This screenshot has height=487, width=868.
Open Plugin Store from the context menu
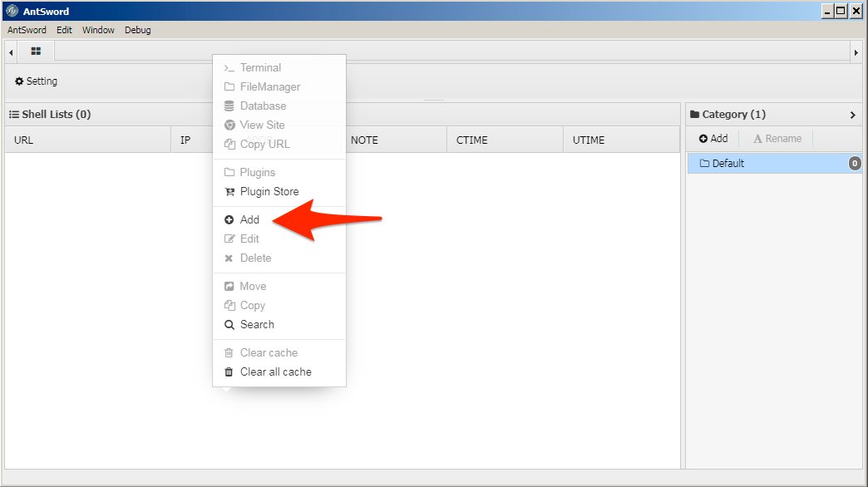click(x=279, y=191)
